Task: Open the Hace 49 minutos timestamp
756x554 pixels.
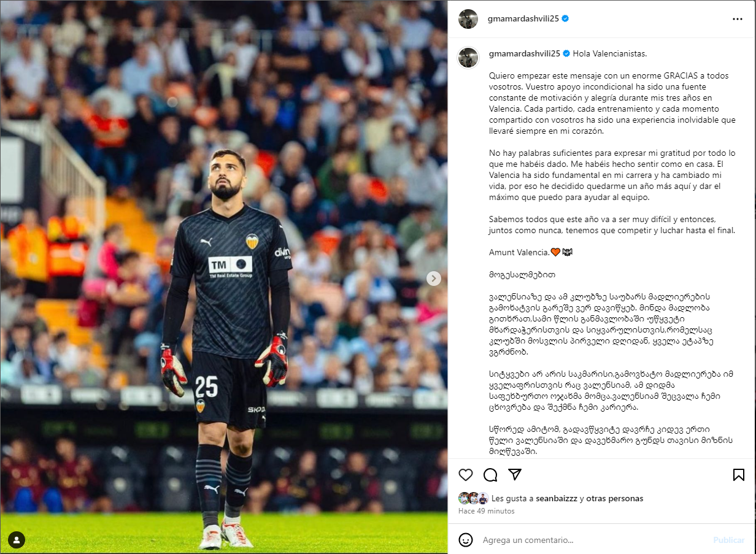Action: tap(487, 510)
